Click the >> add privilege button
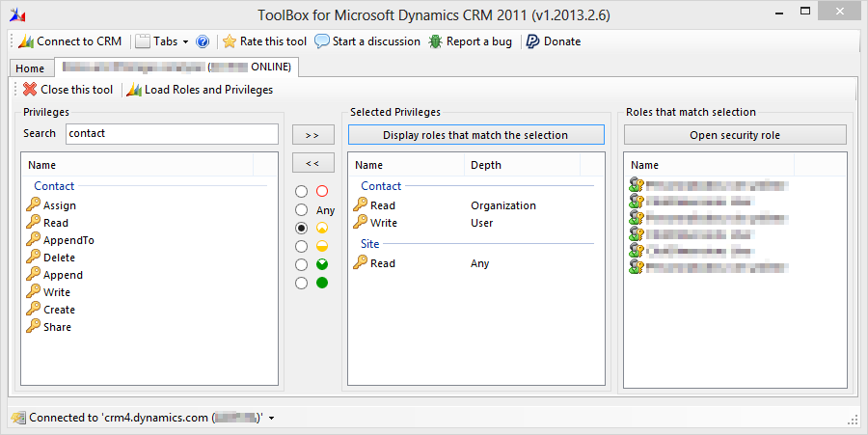 coord(312,135)
